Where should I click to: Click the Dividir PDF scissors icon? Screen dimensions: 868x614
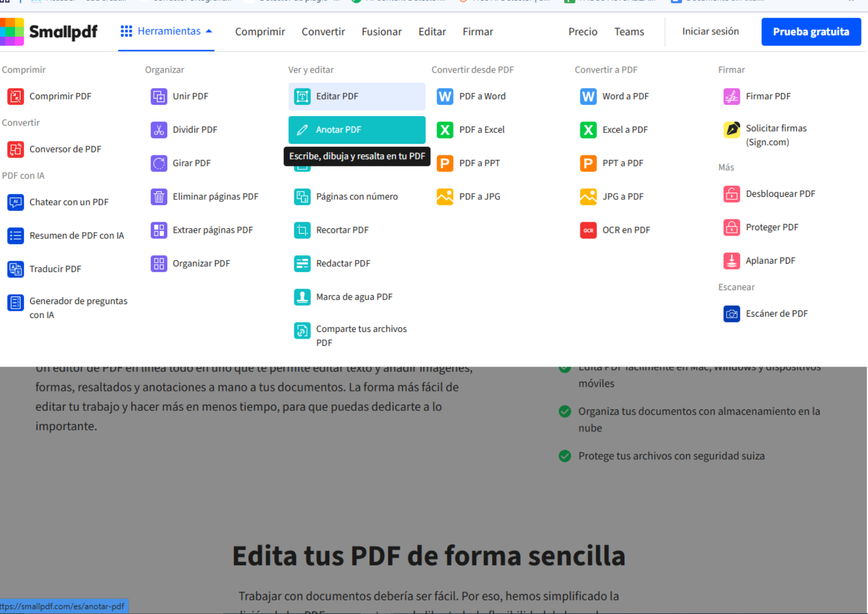click(159, 130)
